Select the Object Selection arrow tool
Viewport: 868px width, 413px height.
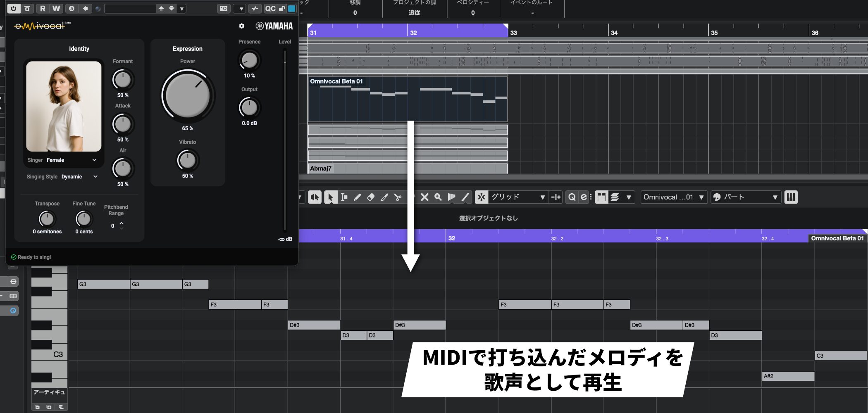point(330,197)
